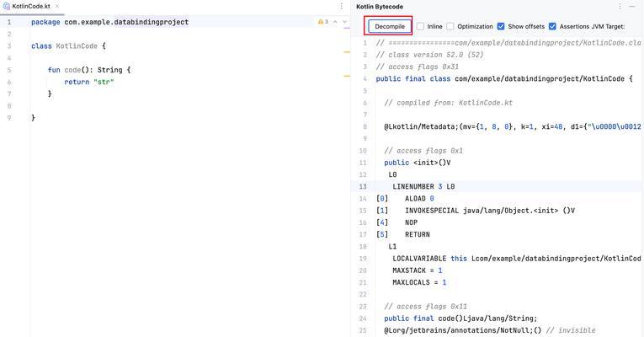Viewport: 644px width, 337px height.
Task: Click the NOP instruction at offset 4
Action: pyautogui.click(x=411, y=222)
